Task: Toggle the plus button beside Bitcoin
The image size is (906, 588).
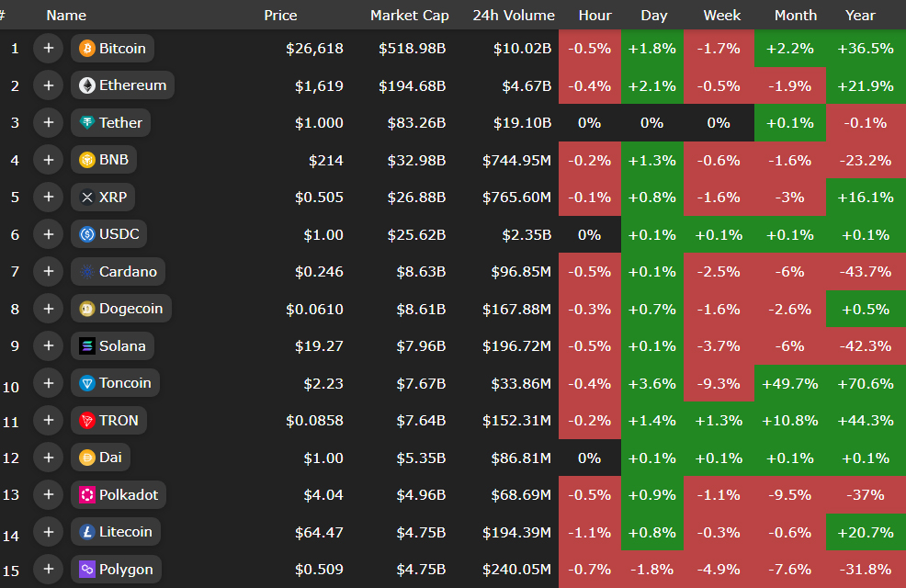Action: tap(48, 49)
